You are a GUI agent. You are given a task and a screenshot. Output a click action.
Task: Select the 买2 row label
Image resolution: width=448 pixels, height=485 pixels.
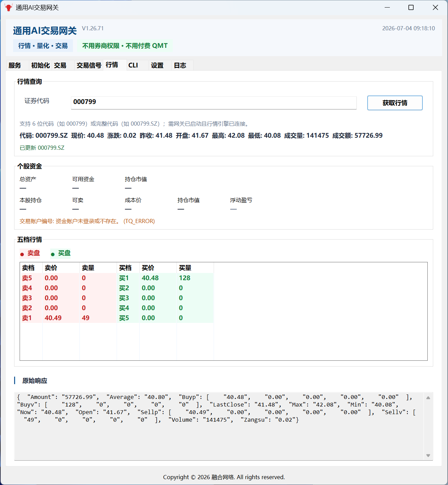[124, 288]
